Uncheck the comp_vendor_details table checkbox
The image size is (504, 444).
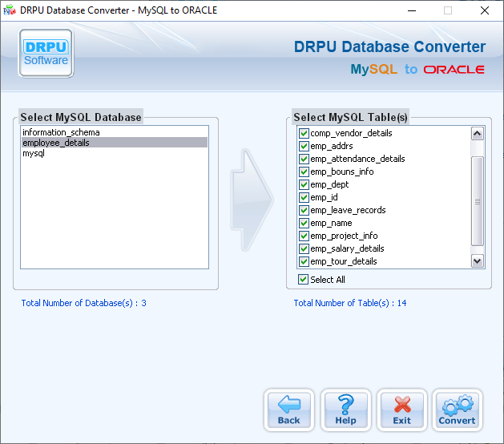304,133
